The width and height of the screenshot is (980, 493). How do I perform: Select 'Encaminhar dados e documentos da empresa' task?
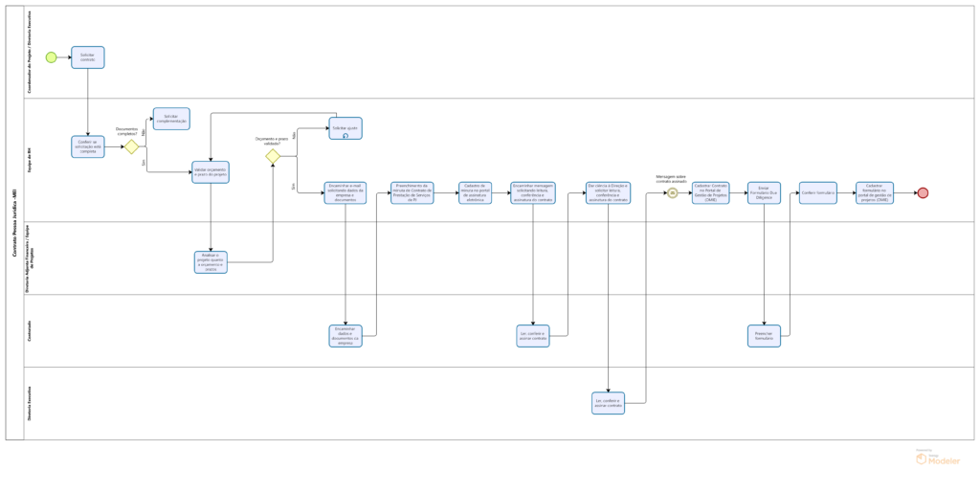click(345, 336)
